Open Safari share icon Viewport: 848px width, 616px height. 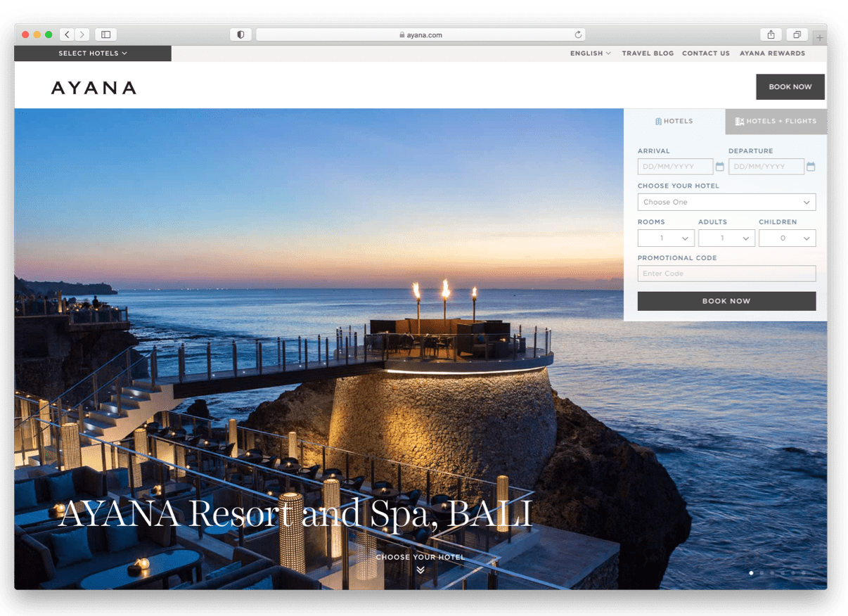pos(771,34)
